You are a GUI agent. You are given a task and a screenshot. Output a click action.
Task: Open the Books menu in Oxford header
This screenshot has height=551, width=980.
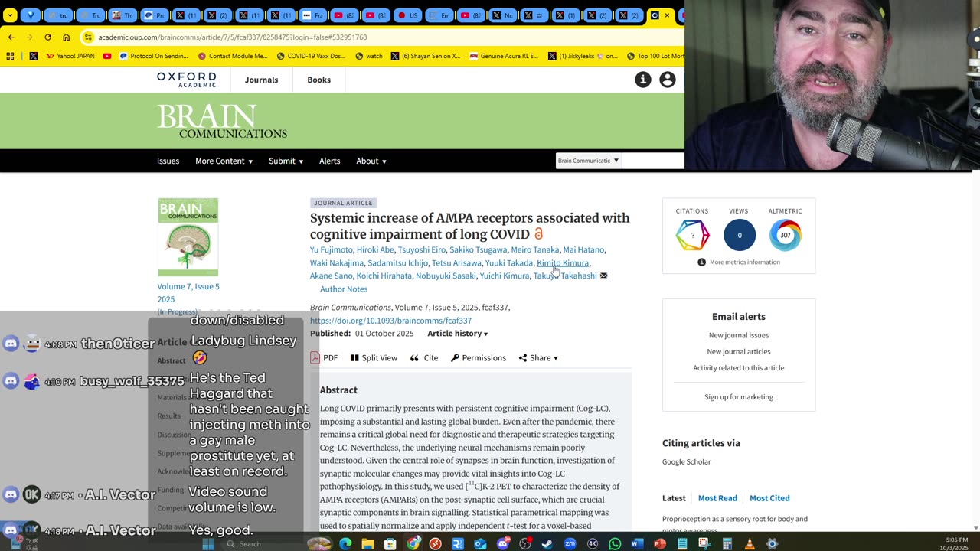(318, 80)
